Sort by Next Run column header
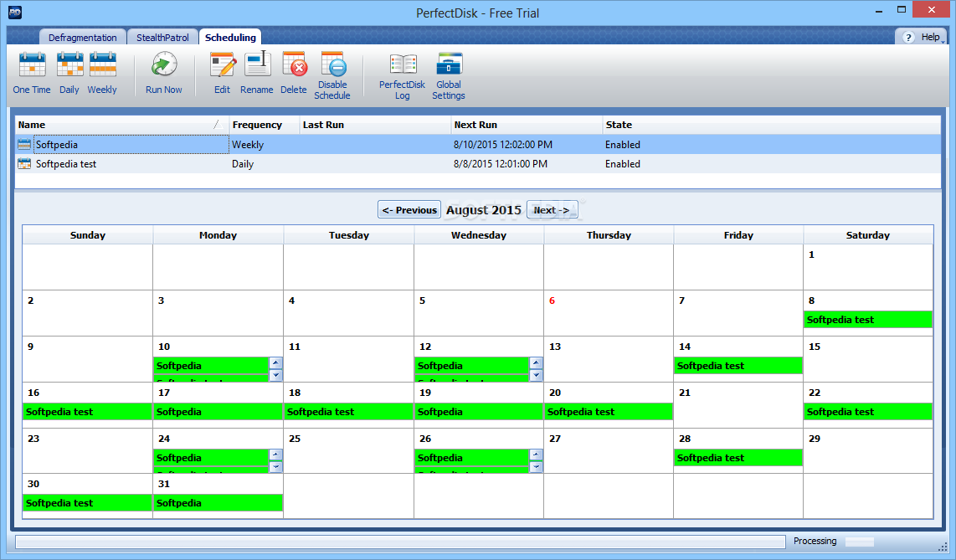The width and height of the screenshot is (956, 560). click(527, 125)
